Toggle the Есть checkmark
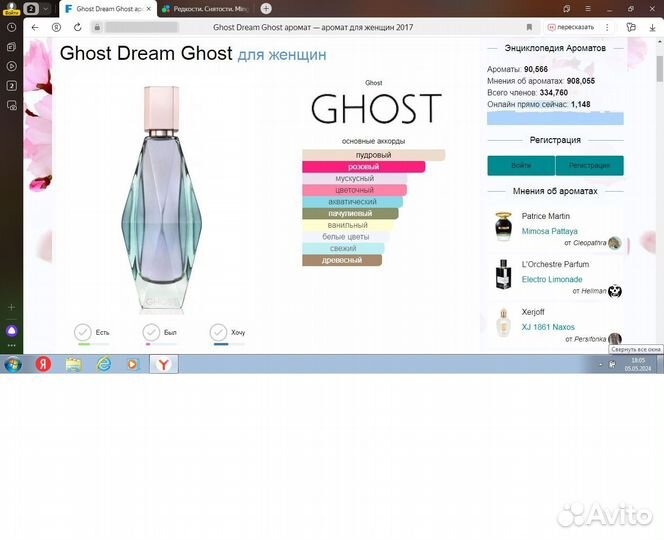This screenshot has width=664, height=540. pos(83,332)
